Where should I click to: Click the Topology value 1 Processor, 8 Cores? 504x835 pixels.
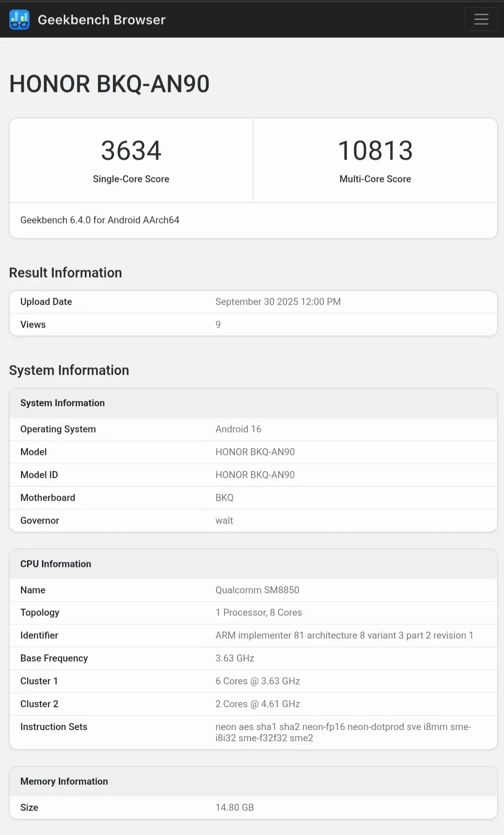click(x=259, y=612)
